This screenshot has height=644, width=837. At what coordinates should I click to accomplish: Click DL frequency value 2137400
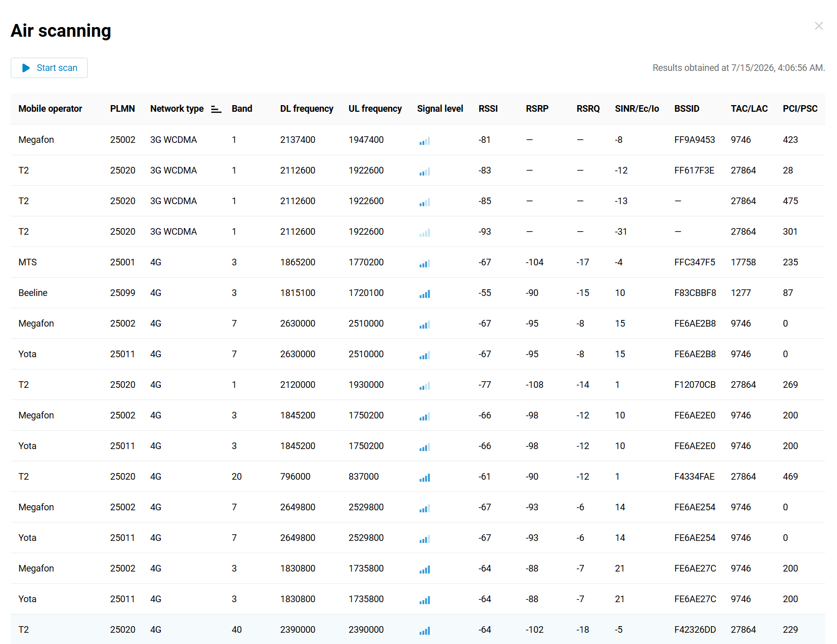[298, 140]
